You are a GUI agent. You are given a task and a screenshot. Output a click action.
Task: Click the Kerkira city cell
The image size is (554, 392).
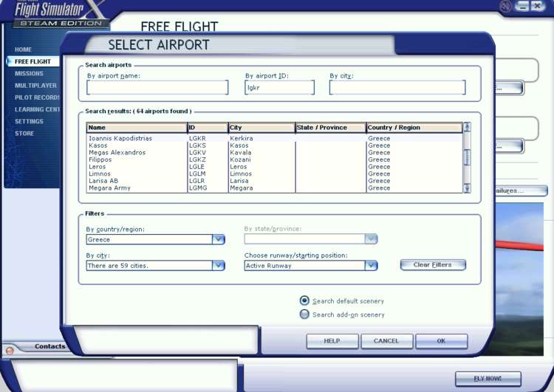coord(242,139)
